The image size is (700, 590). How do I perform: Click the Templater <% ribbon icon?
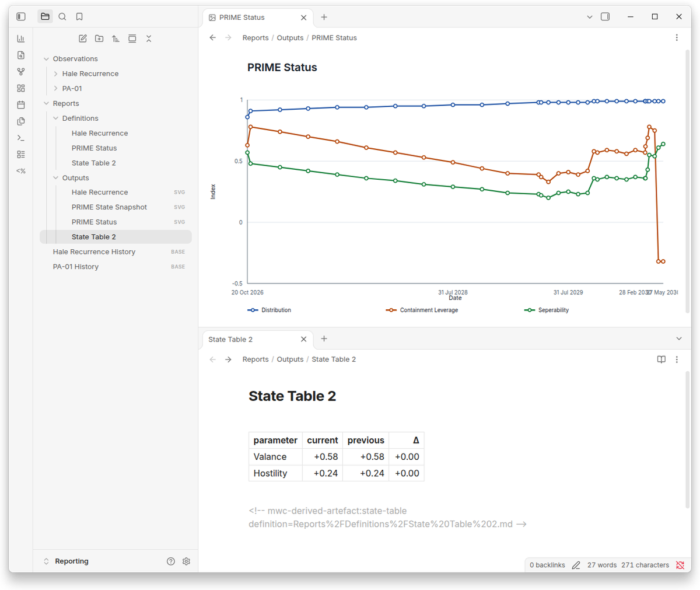pyautogui.click(x=21, y=171)
